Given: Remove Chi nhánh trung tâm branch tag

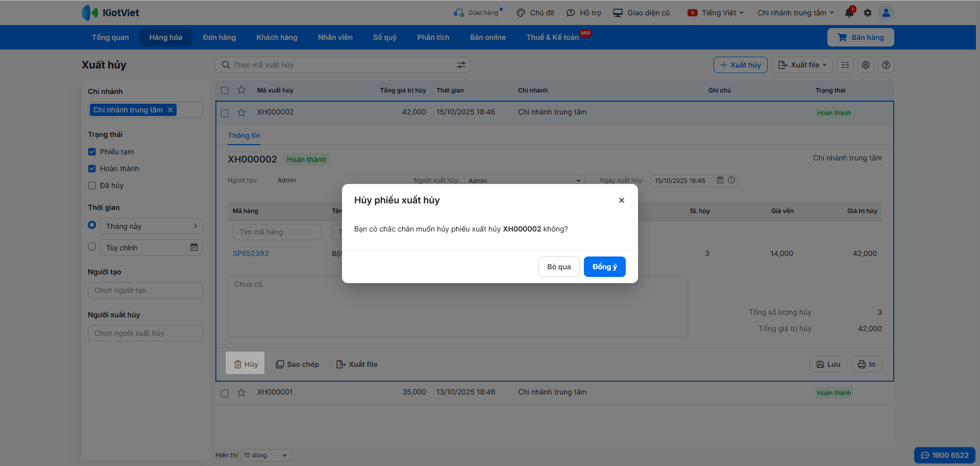Looking at the screenshot, I should (x=170, y=110).
